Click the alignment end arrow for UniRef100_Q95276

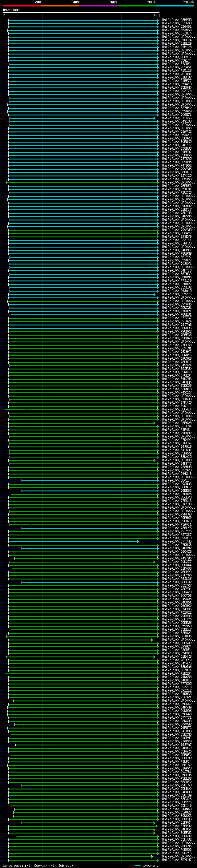(x=155, y=294)
